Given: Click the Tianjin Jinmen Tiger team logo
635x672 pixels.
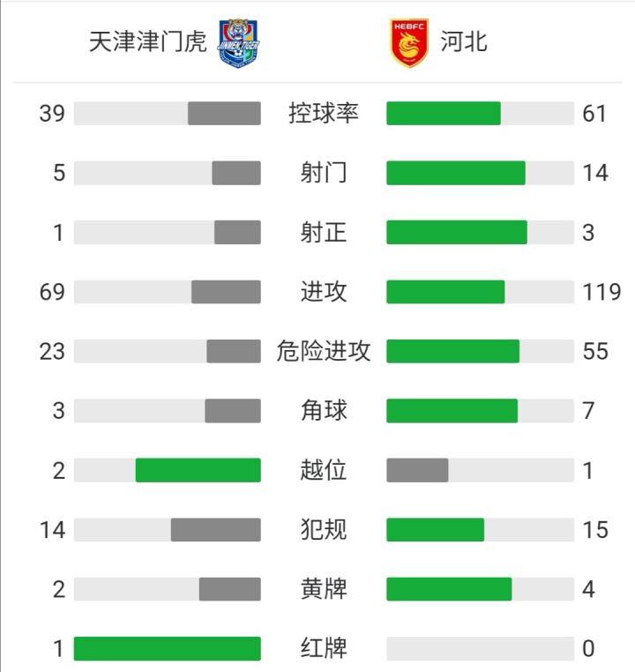Looking at the screenshot, I should [238, 42].
